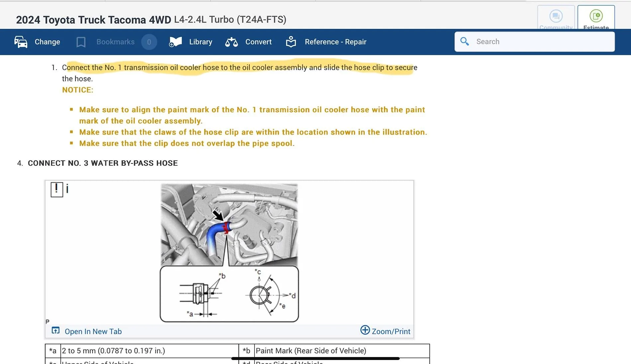Open the Library menu item
This screenshot has height=364, width=631.
click(x=201, y=42)
